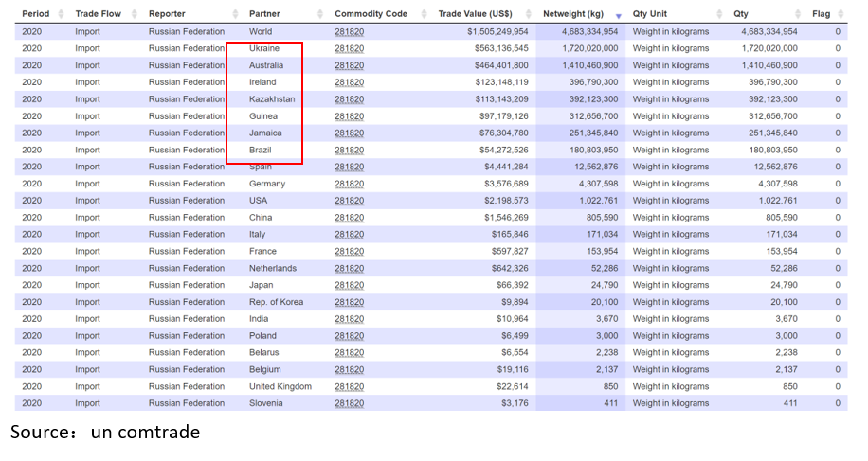This screenshot has width=868, height=461.
Task: Open commodity code 281820 in Brazil row
Action: (350, 151)
